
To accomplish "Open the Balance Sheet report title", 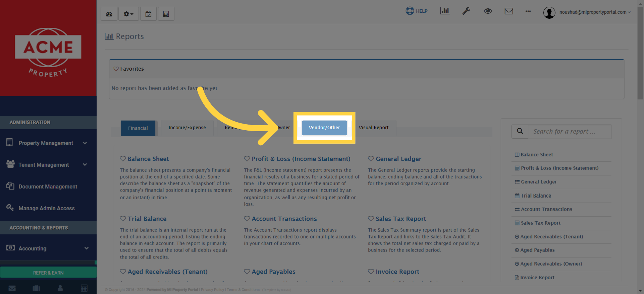I will 148,159.
